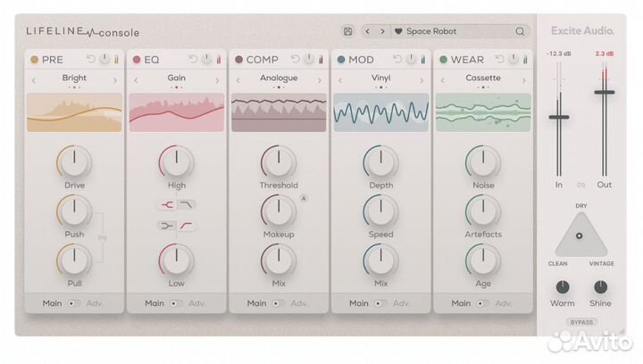Load the previous preset using left arrow
The height and width of the screenshot is (364, 643).
(x=368, y=31)
